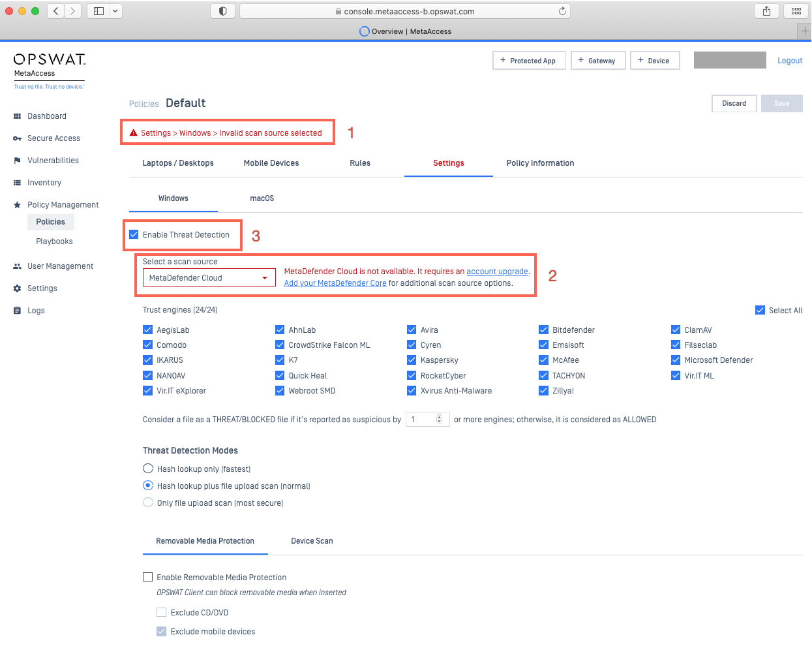
Task: Uncheck the Zillya! engine
Action: (x=543, y=390)
